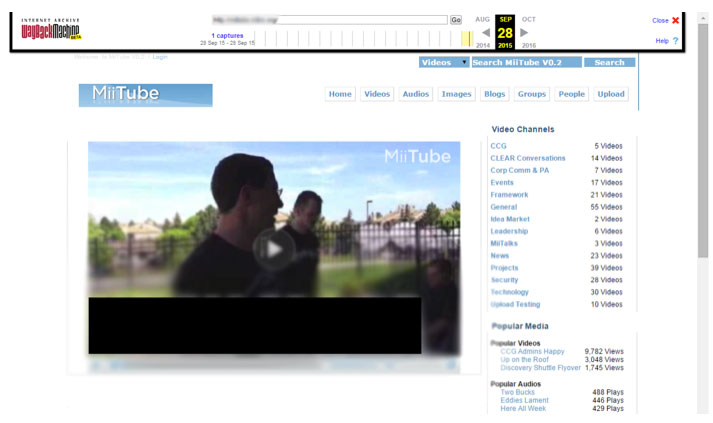
Task: Open the Videos search type dropdown
Action: (444, 62)
